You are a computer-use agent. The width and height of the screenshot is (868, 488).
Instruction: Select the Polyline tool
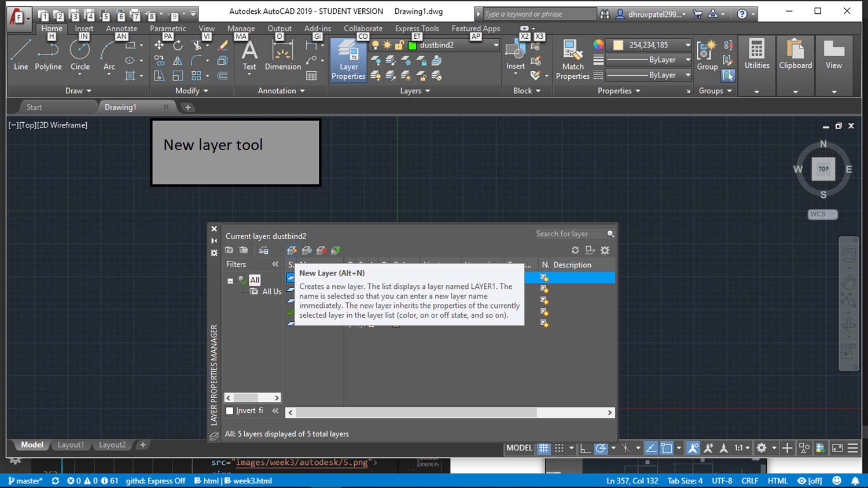48,55
